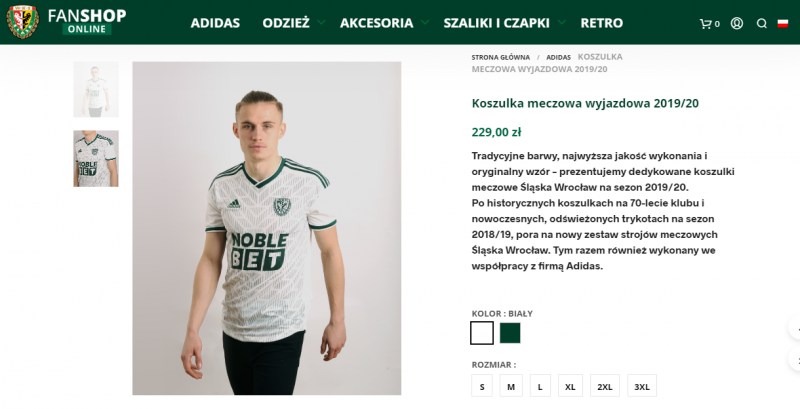Expand the Szaliki i Czapki dropdown arrow

[561, 22]
